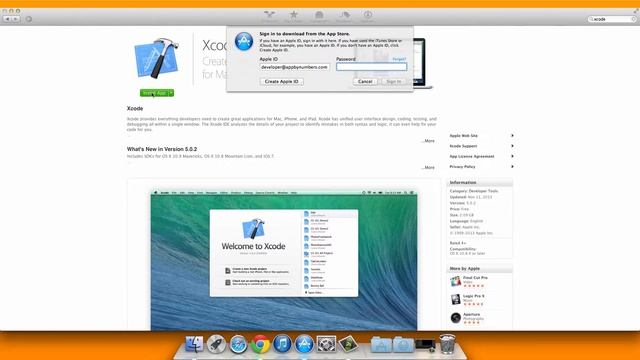The height and width of the screenshot is (360, 640).
Task: Open iTunes from the Dock
Action: pos(282,344)
